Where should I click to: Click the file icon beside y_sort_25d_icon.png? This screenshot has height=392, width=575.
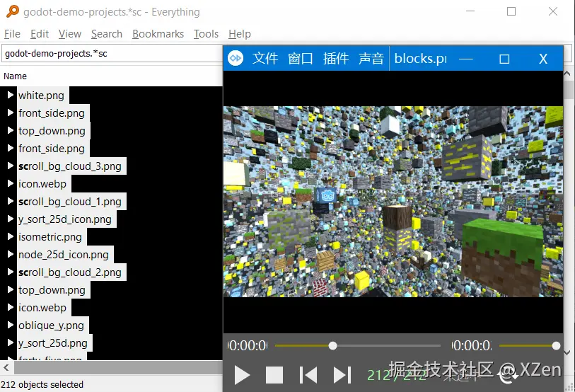pos(11,219)
